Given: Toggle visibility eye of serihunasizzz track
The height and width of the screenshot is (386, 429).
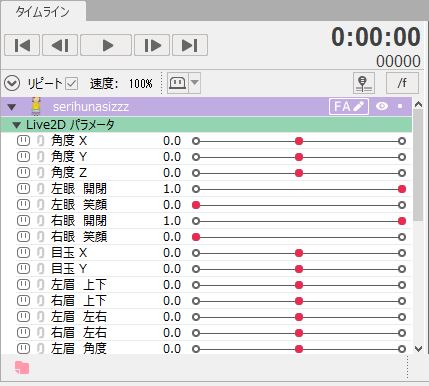Looking at the screenshot, I should tap(382, 106).
